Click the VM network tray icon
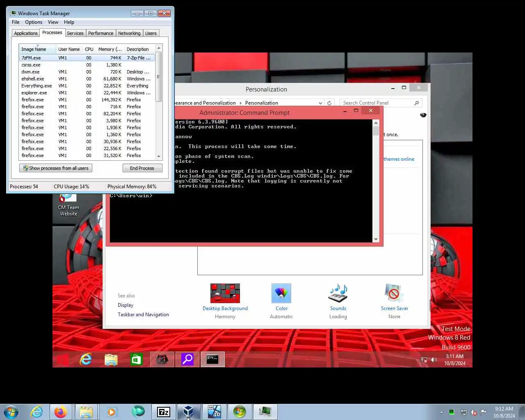The height and width of the screenshot is (420, 525). pyautogui.click(x=424, y=360)
